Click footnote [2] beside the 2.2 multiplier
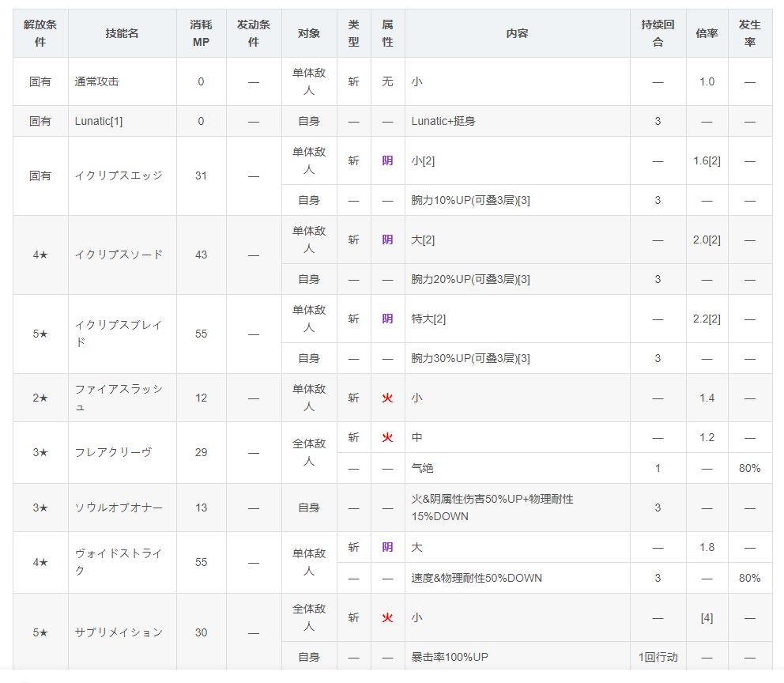The image size is (784, 683). 714,319
